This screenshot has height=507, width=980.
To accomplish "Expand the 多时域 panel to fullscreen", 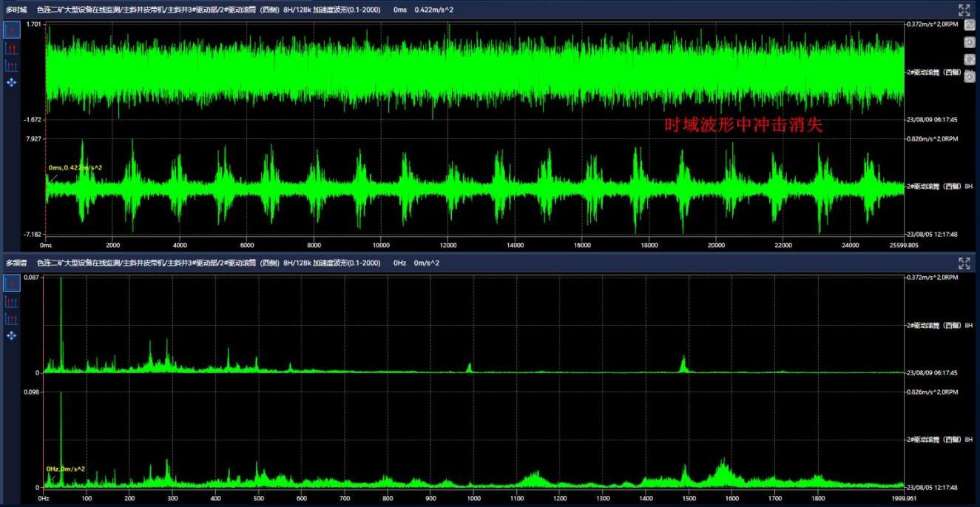I will tap(964, 10).
